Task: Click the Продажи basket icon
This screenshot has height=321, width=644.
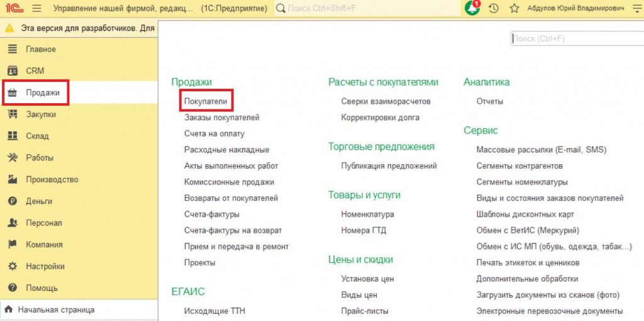Action: (13, 93)
